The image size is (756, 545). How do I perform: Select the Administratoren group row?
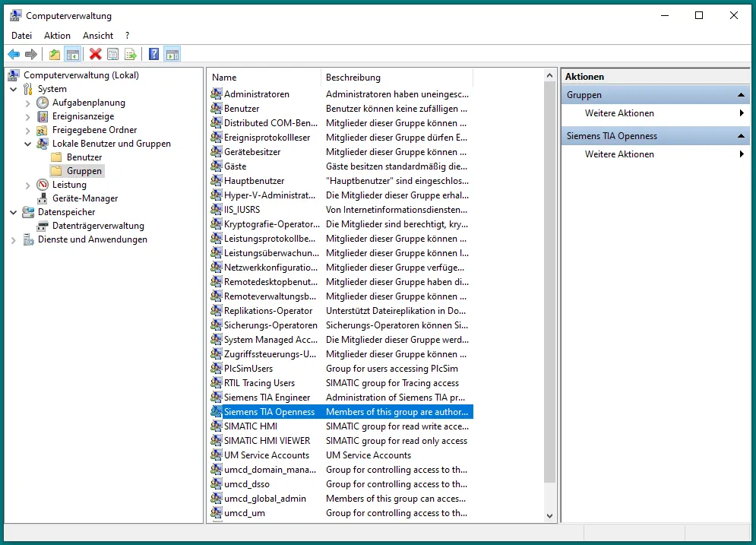pyautogui.click(x=341, y=94)
